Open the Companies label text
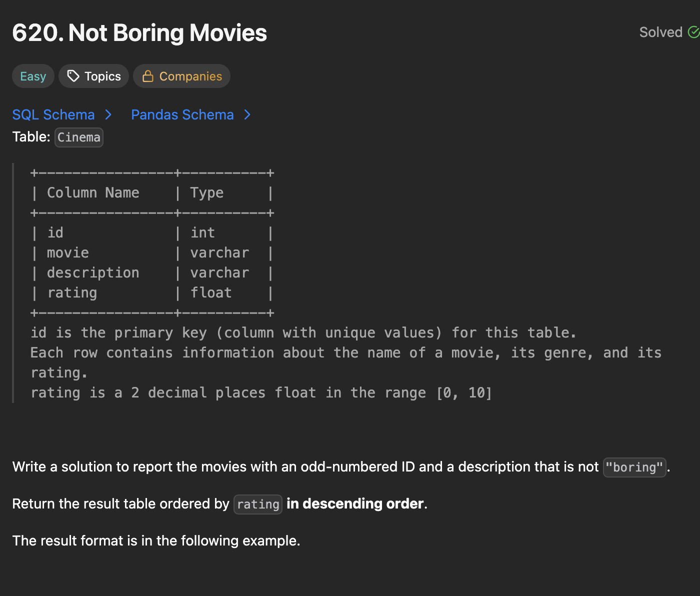Screen dimensions: 700x596 pyautogui.click(x=190, y=76)
